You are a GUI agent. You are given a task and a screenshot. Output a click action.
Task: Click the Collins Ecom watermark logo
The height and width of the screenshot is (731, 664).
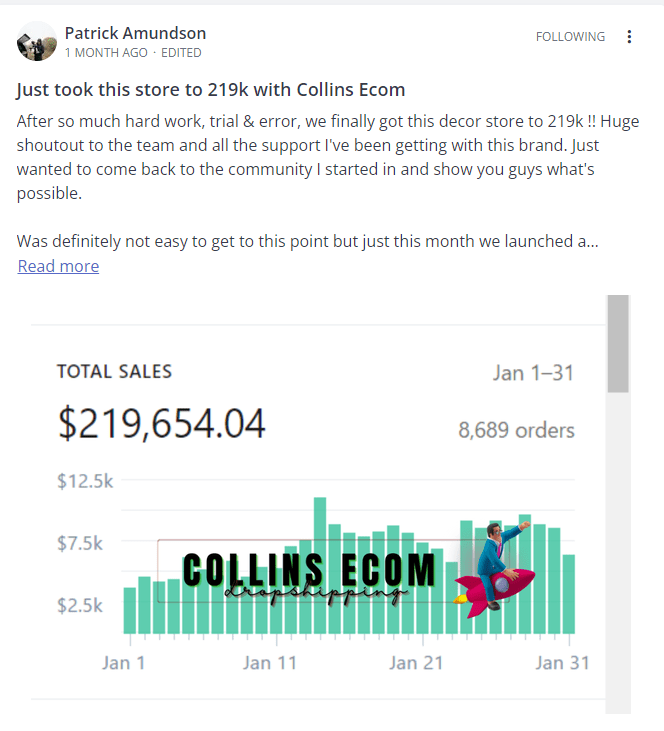[x=310, y=572]
